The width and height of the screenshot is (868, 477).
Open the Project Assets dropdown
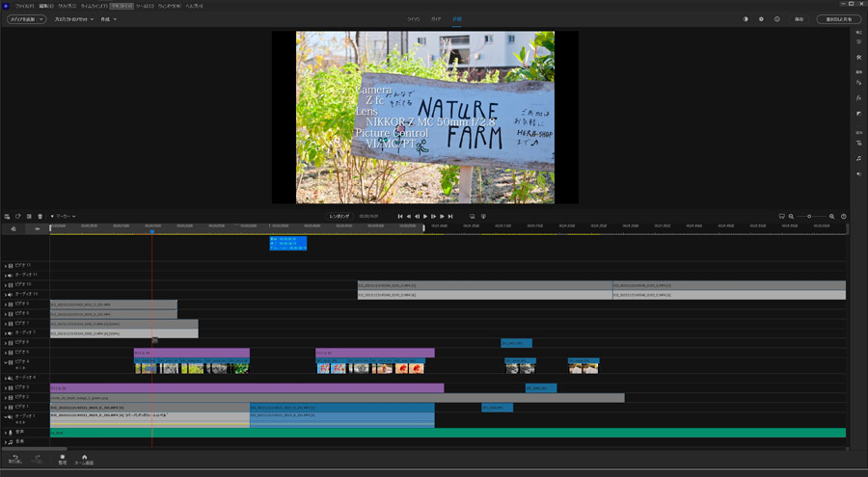pos(73,19)
